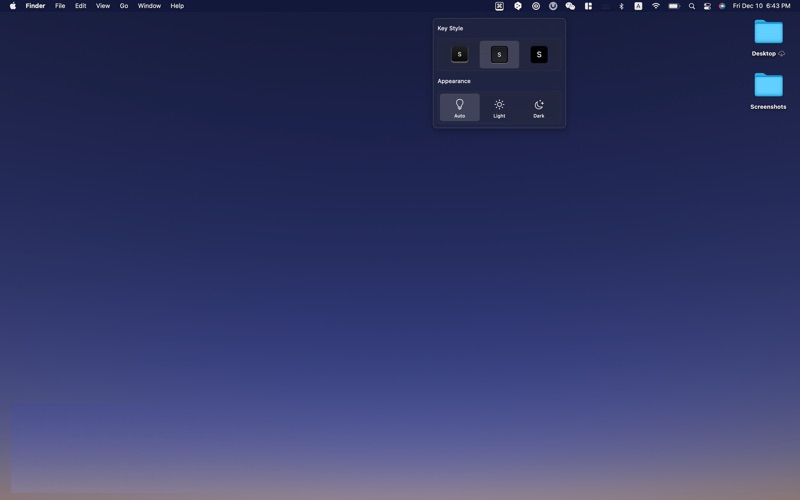Image resolution: width=800 pixels, height=500 pixels.
Task: Open the Wi-Fi menu bar icon
Action: tap(656, 6)
